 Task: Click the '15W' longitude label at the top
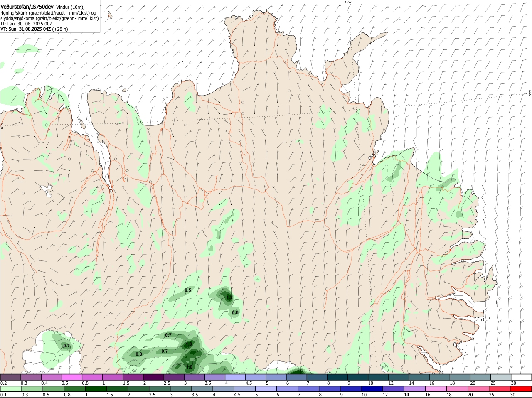point(348,2)
